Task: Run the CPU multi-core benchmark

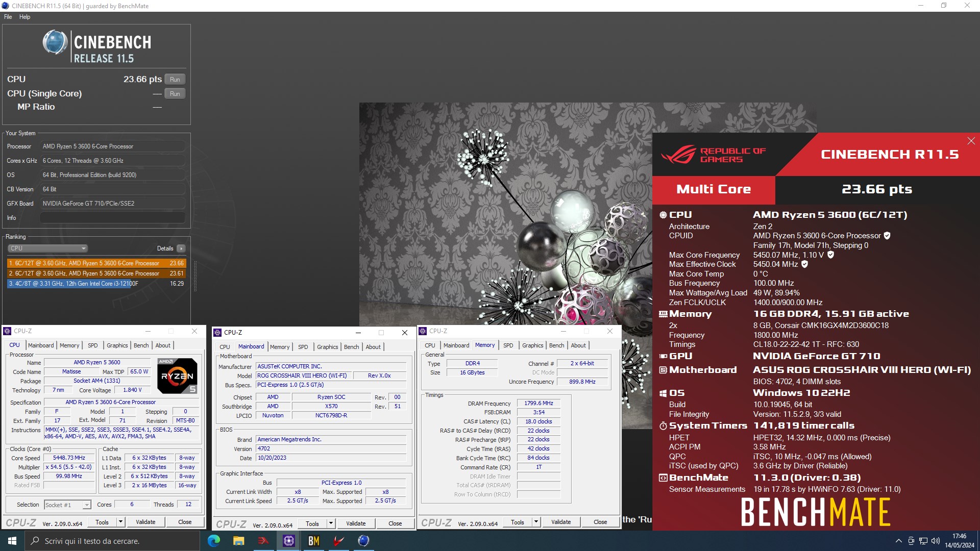Action: click(175, 80)
